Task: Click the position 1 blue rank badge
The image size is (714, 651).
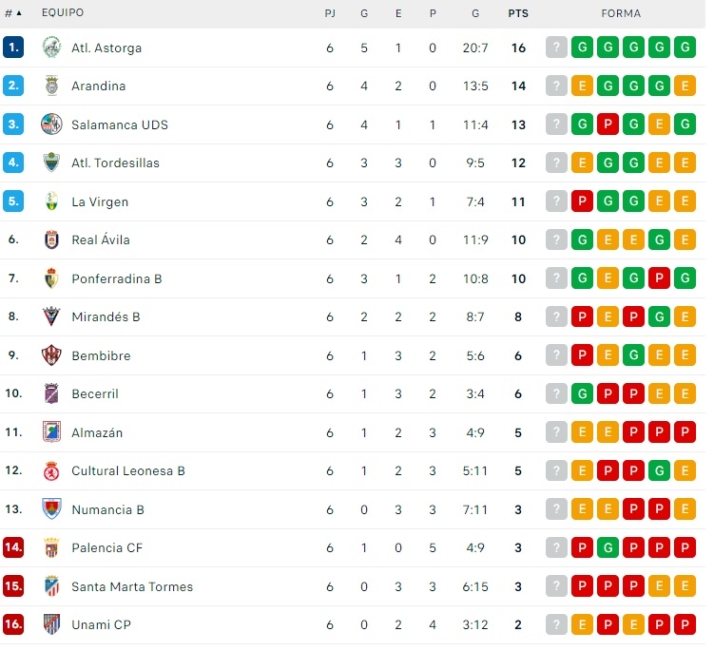Action: pos(13,47)
